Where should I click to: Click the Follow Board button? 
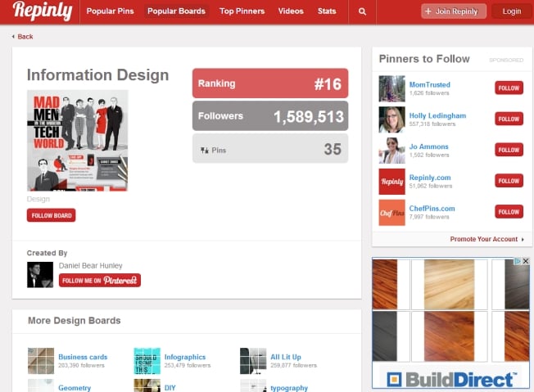(52, 215)
